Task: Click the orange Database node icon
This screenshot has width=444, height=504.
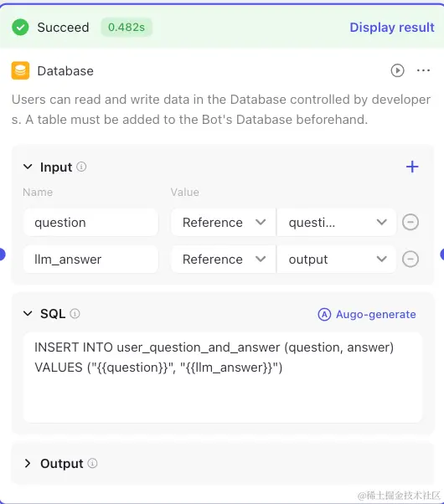Action: 20,70
